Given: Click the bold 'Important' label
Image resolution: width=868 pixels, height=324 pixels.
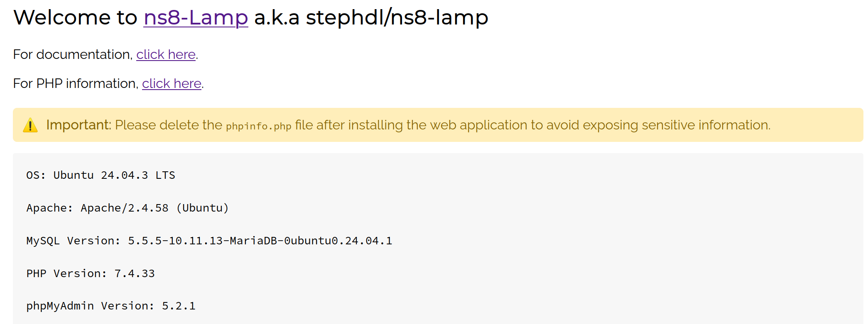Looking at the screenshot, I should [x=78, y=125].
